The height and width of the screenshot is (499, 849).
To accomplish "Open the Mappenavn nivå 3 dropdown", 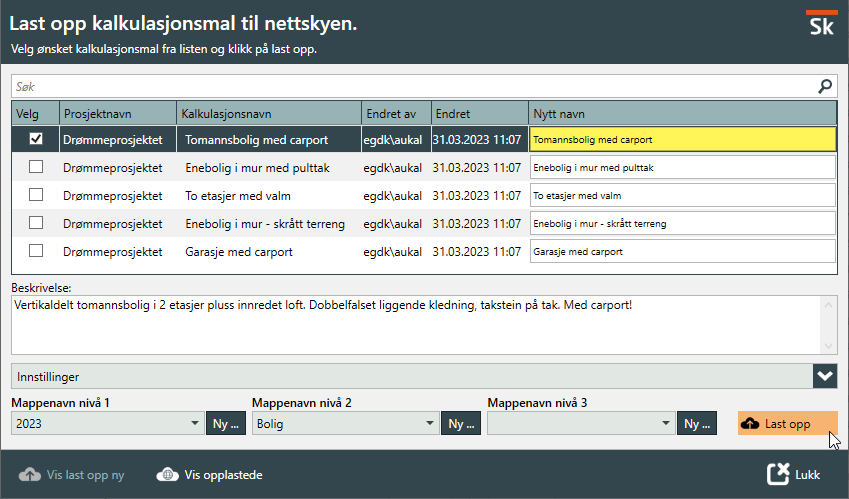I will 666,424.
